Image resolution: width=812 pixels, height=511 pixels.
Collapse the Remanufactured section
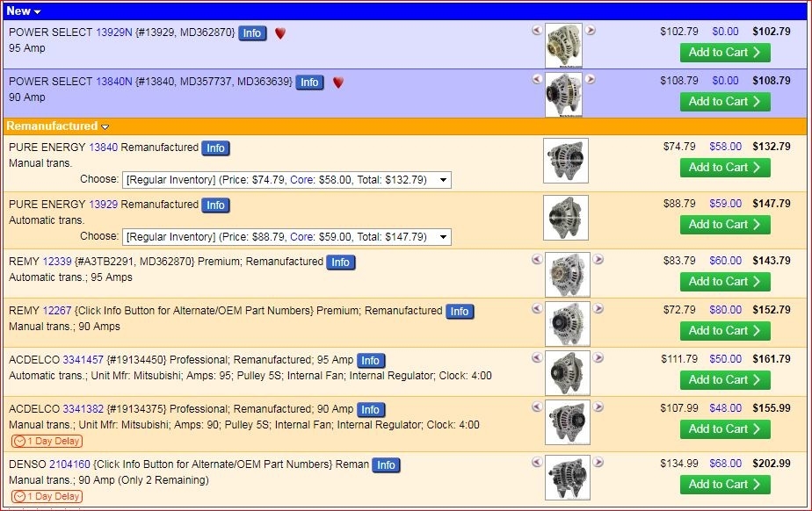pos(105,126)
